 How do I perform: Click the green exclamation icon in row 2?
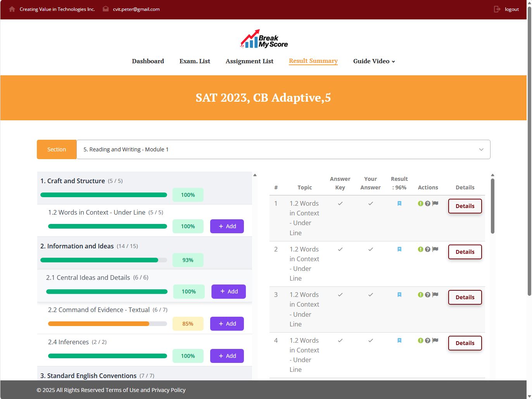pos(420,249)
